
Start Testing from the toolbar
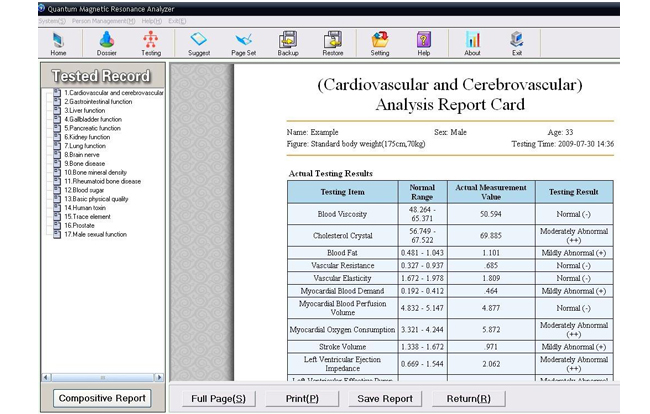click(151, 44)
